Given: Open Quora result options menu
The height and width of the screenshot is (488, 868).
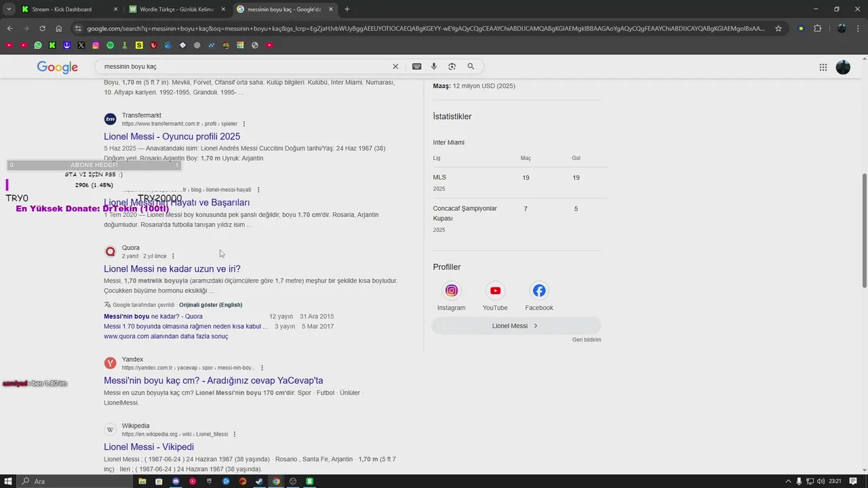Looking at the screenshot, I should tap(173, 256).
